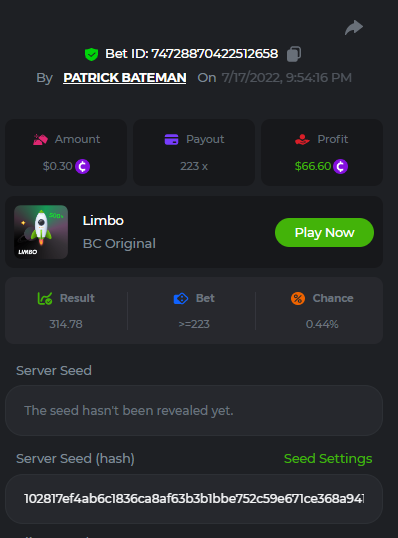Open the PATRICK BATEMAN user profile link
Image resolution: width=398 pixels, height=538 pixels.
[125, 78]
